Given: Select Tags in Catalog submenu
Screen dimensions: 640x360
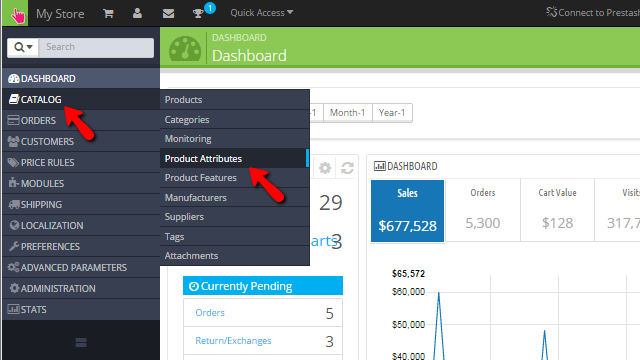Looking at the screenshot, I should (235, 236).
